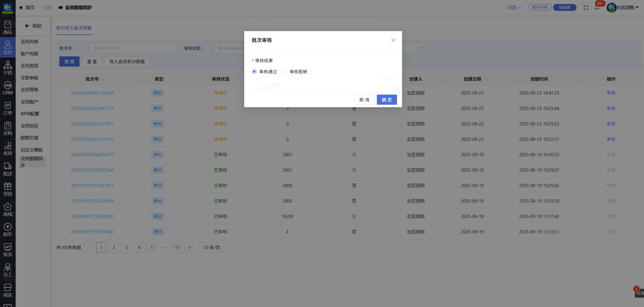Open the notification bell icon
The image size is (644, 307).
tap(597, 8)
